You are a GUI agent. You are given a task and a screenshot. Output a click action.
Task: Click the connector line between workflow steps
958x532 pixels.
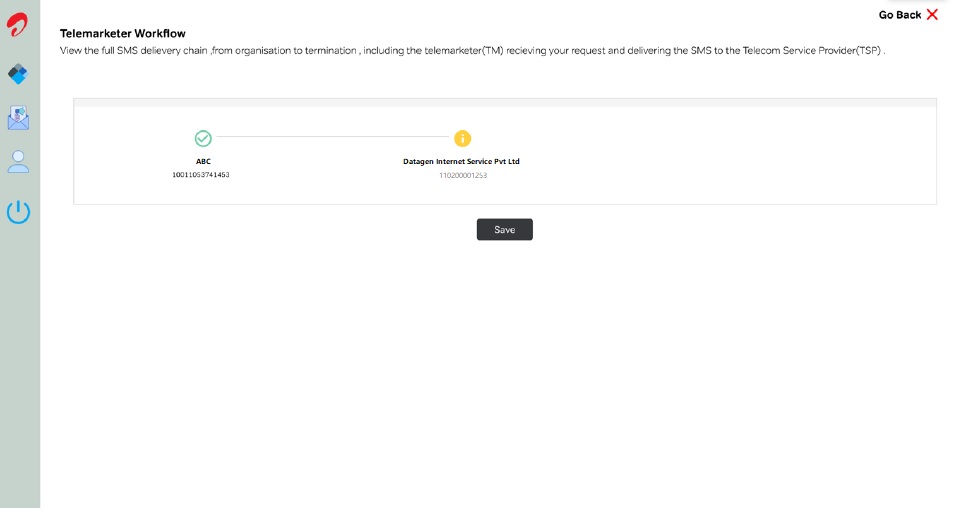point(332,138)
